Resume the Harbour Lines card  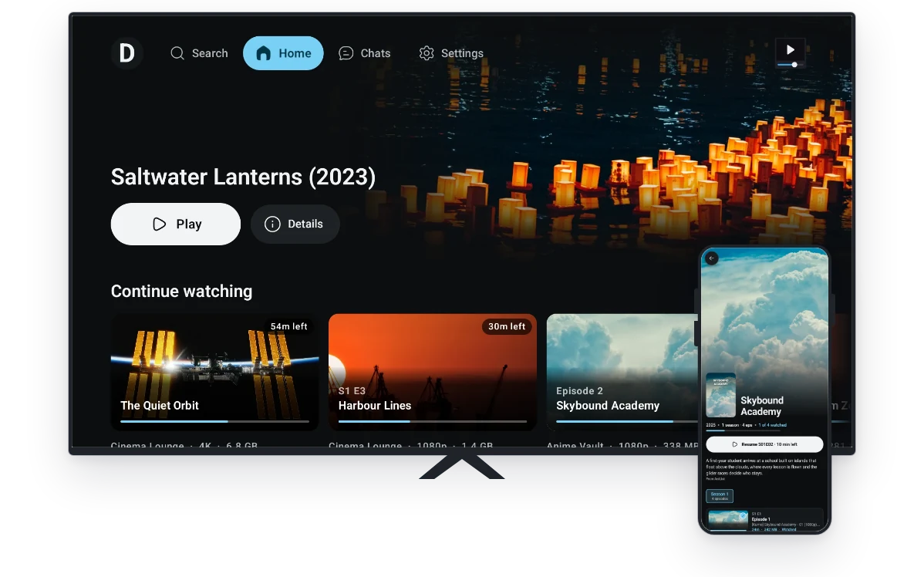tap(433, 372)
